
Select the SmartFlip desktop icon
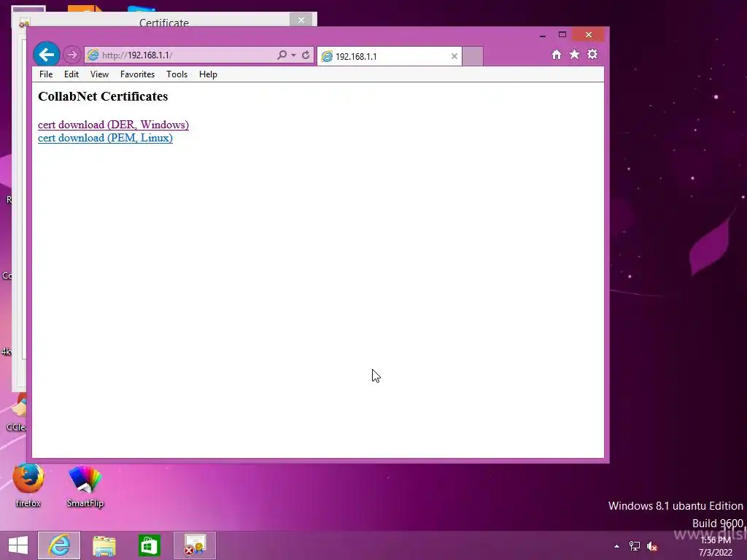click(85, 486)
